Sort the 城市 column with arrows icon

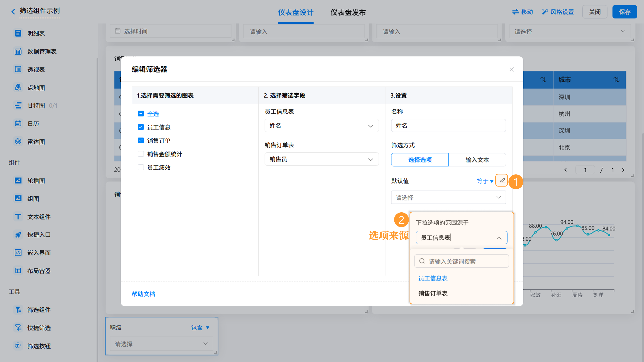point(616,80)
